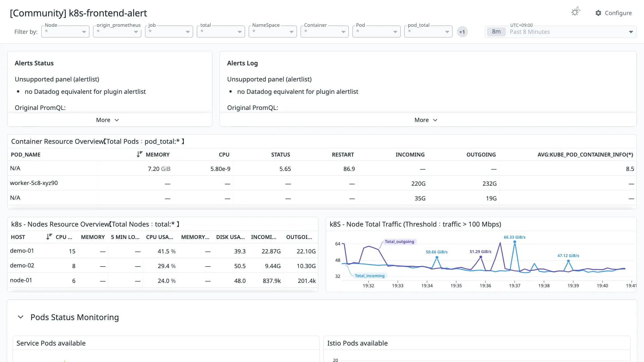Sort by STATUS column header
This screenshot has width=644, height=362.
[x=280, y=155]
